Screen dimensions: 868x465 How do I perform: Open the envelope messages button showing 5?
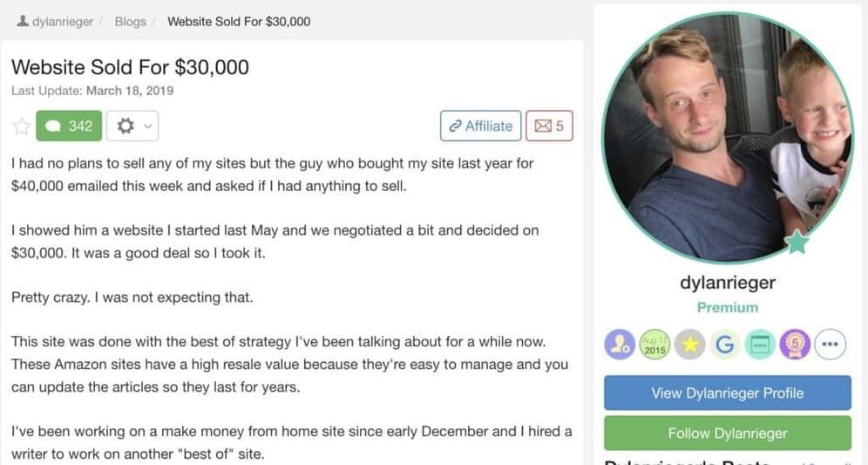point(549,126)
